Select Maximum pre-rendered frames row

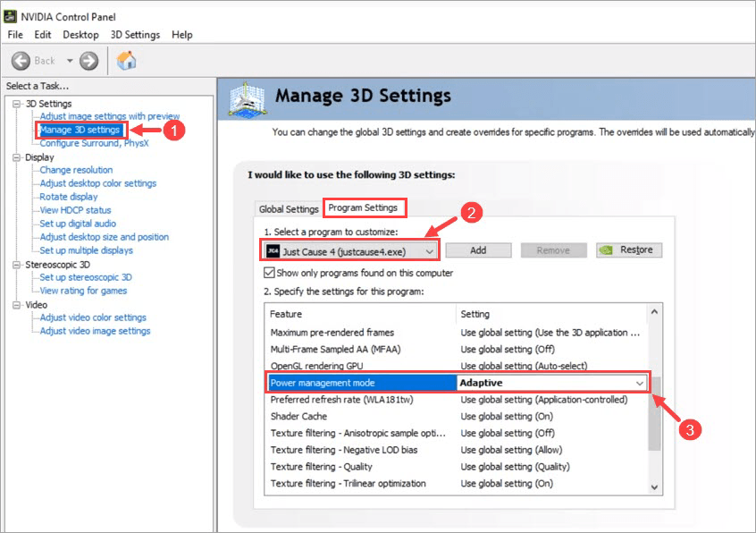[455, 333]
